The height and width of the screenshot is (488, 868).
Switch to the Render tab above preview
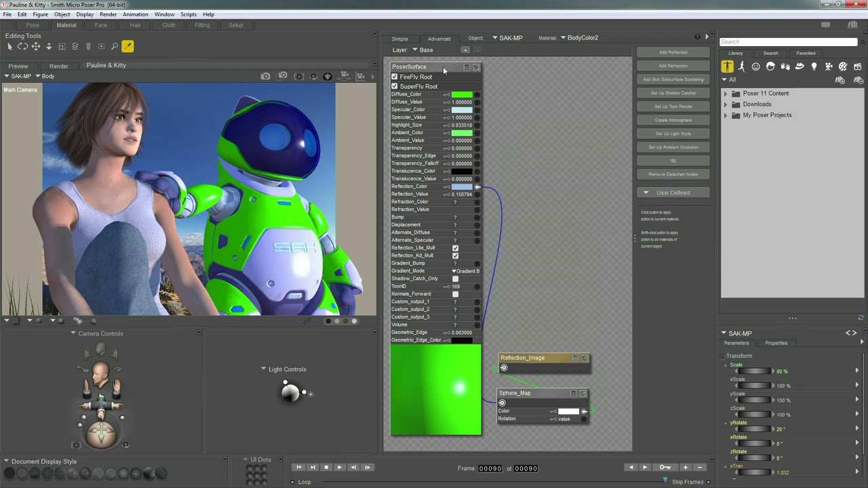[x=58, y=66]
